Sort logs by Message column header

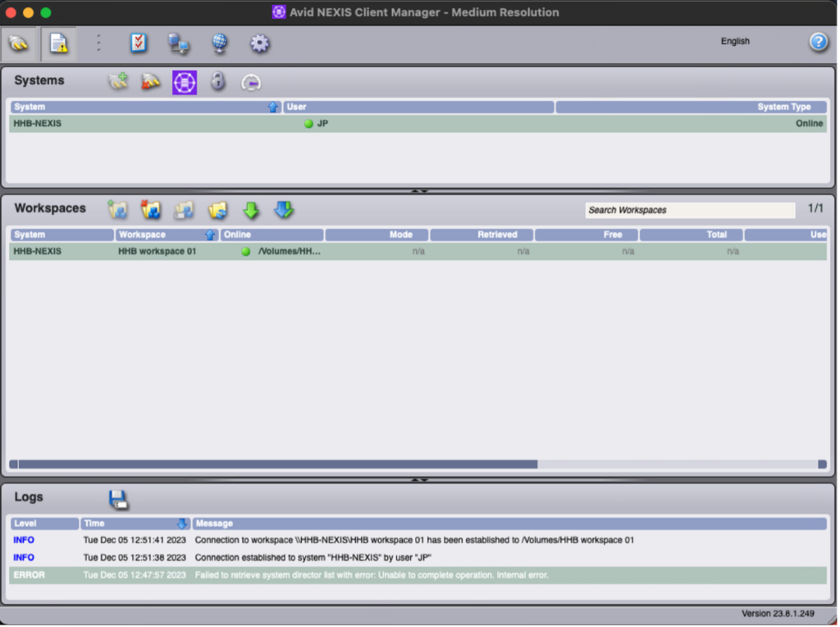[x=509, y=524]
